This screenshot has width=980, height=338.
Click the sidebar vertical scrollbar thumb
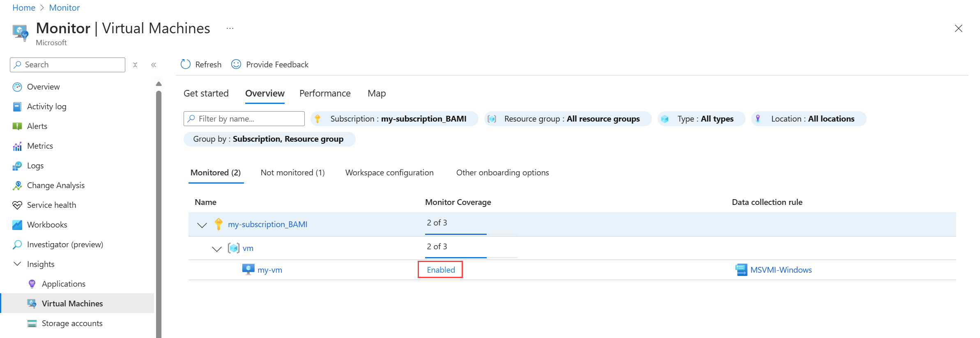pyautogui.click(x=159, y=214)
